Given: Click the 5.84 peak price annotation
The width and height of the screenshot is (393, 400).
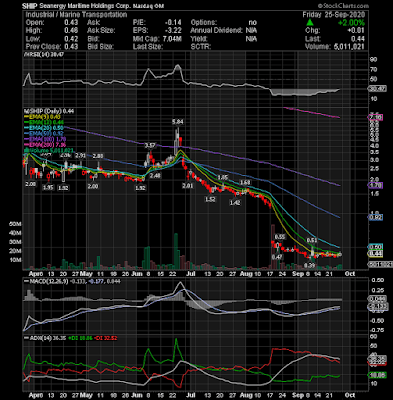Looking at the screenshot, I should point(178,122).
